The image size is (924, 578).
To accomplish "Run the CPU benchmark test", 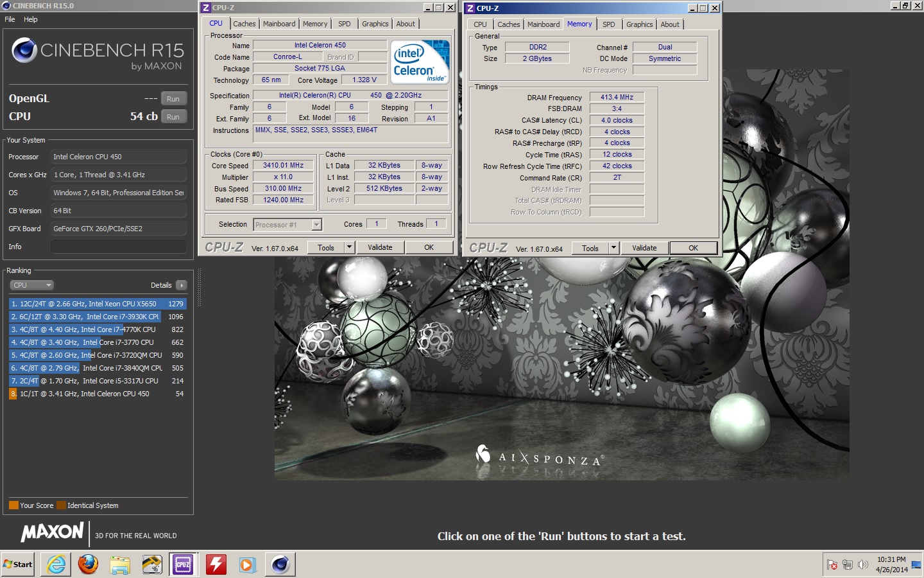I will (173, 117).
